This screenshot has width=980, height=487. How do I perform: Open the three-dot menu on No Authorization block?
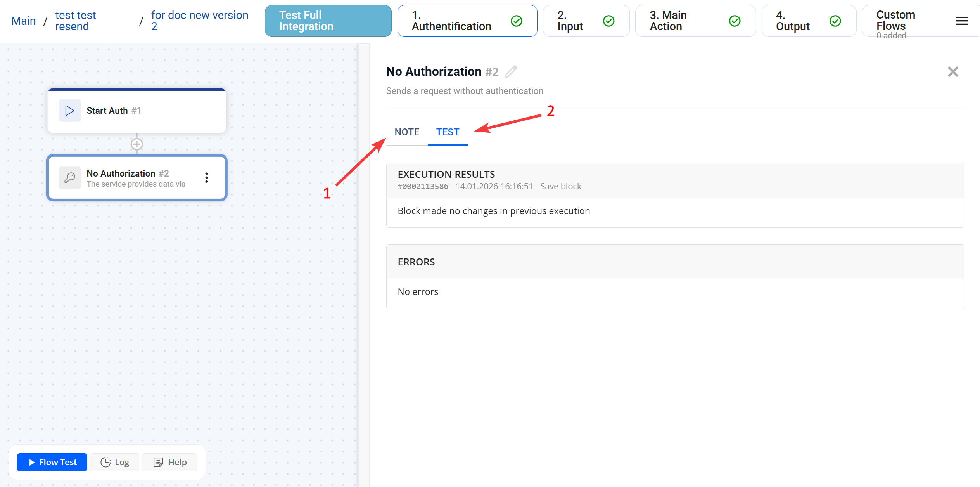coord(207,178)
